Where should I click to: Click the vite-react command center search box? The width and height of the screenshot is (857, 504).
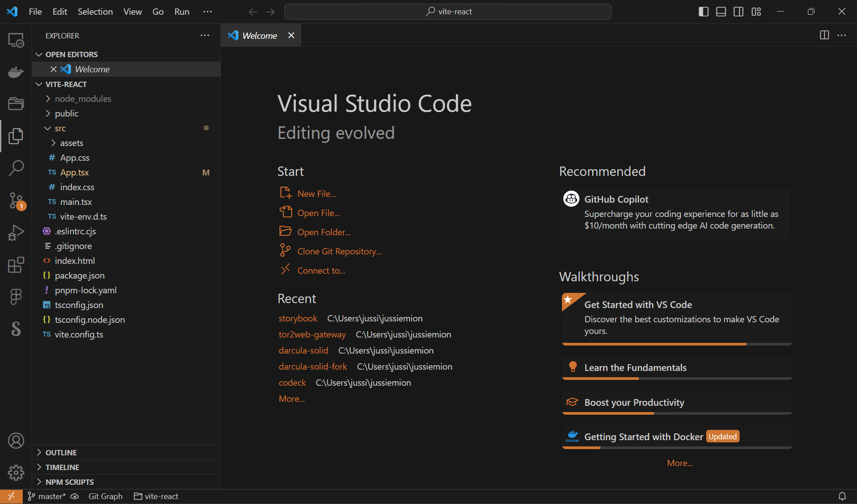click(x=448, y=12)
